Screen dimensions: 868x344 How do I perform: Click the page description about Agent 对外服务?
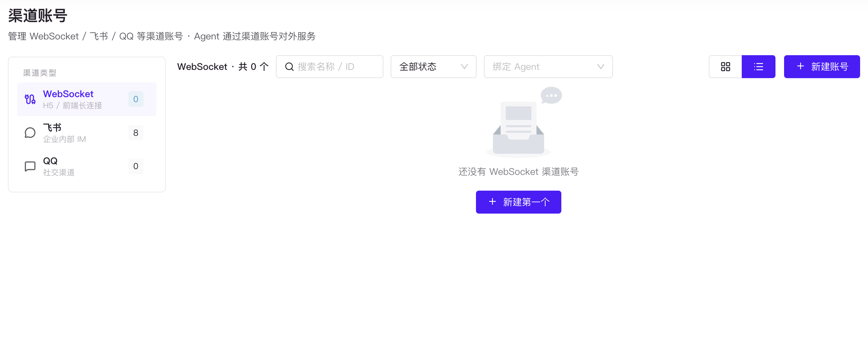pos(162,36)
